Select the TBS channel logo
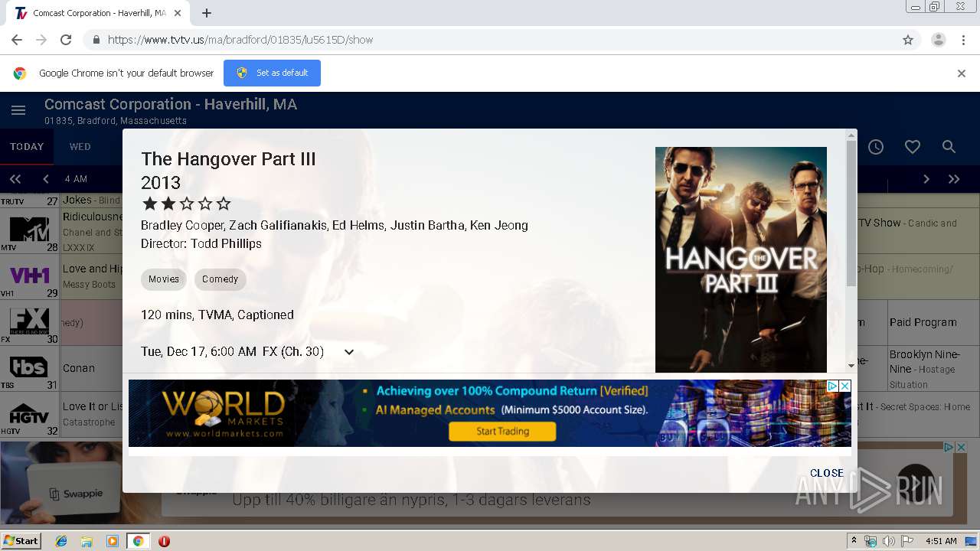The height and width of the screenshot is (551, 980). [x=29, y=367]
